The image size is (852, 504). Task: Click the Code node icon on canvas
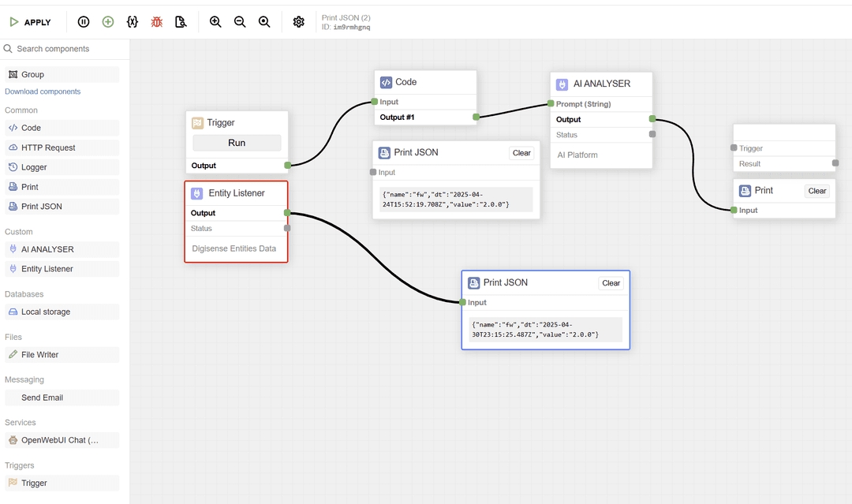pos(386,83)
